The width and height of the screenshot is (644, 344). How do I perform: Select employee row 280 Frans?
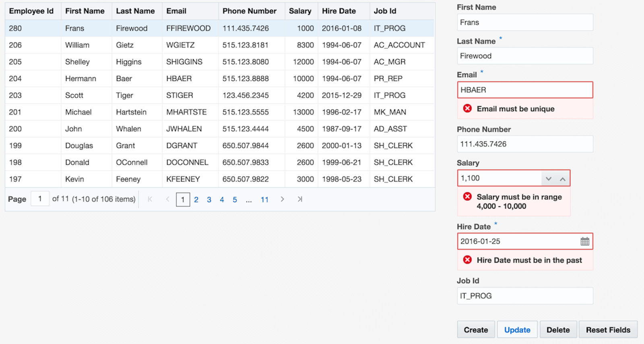coord(220,28)
